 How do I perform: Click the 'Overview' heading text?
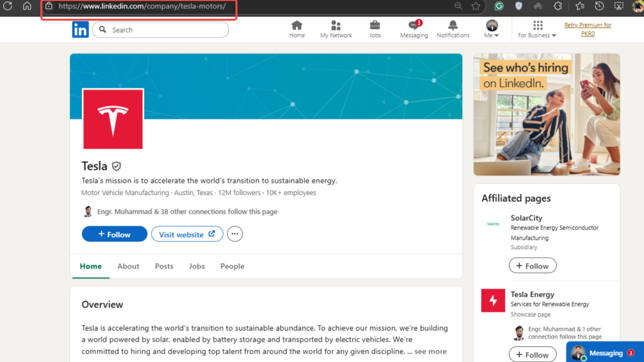102,304
